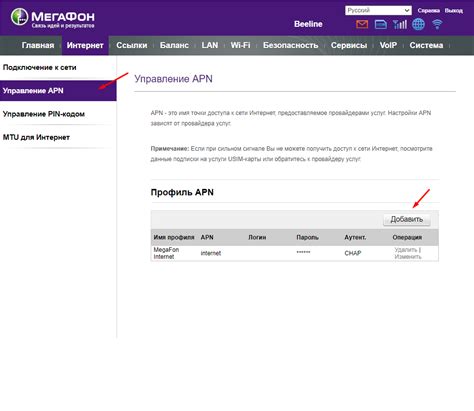474x411 pixels.
Task: Click Удалить for MegaFon Internet profile
Action: click(x=406, y=250)
